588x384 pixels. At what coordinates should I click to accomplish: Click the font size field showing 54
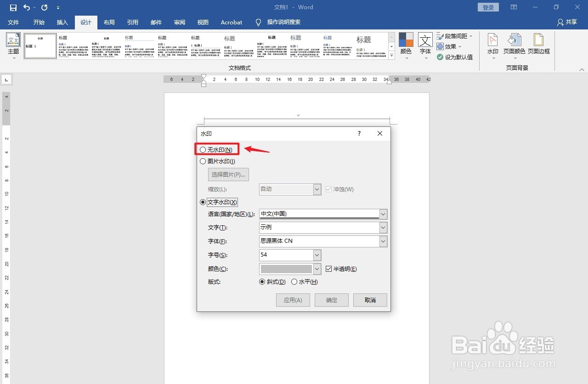pyautogui.click(x=286, y=255)
